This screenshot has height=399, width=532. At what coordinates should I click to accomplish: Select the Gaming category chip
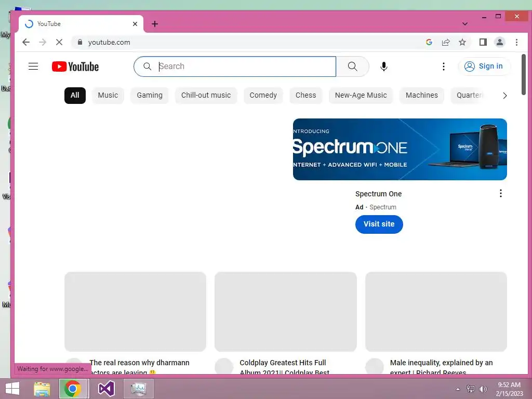tap(150, 96)
